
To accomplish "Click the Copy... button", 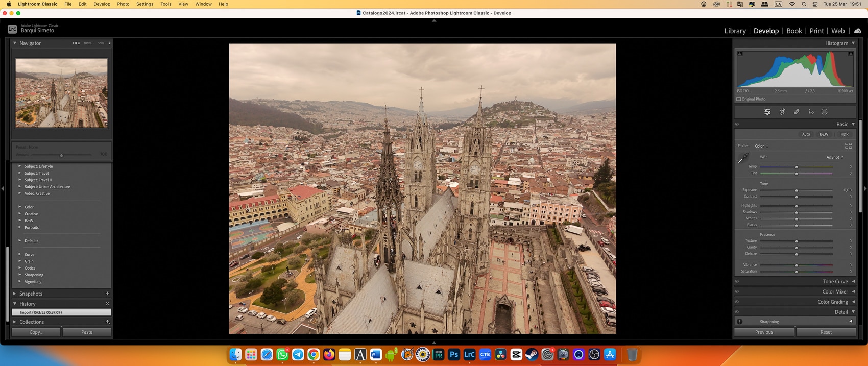I will pyautogui.click(x=36, y=332).
